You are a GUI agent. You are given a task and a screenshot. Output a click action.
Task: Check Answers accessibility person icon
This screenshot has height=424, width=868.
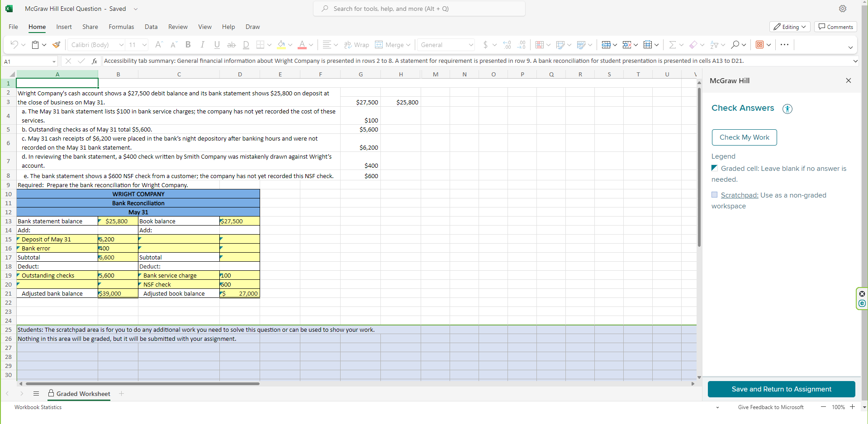(x=787, y=108)
